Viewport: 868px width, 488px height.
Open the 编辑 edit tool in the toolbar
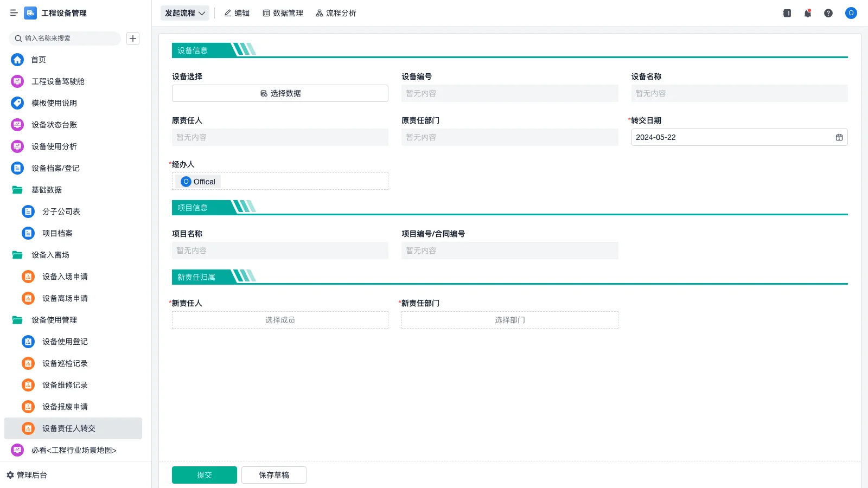(x=237, y=13)
